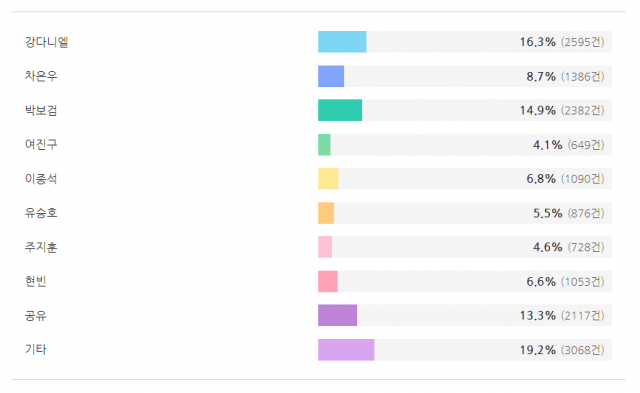
Task: Click the blue bar for 차은우
Action: (331, 76)
